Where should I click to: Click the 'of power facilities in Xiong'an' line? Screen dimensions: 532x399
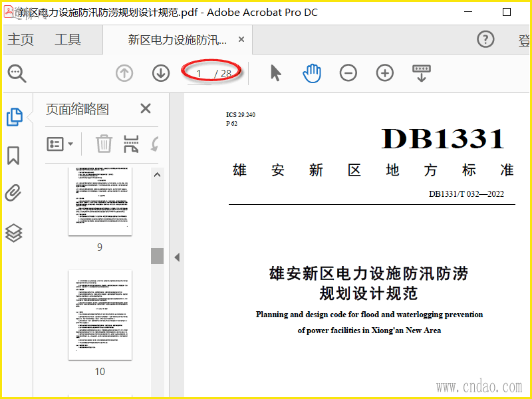(x=369, y=331)
